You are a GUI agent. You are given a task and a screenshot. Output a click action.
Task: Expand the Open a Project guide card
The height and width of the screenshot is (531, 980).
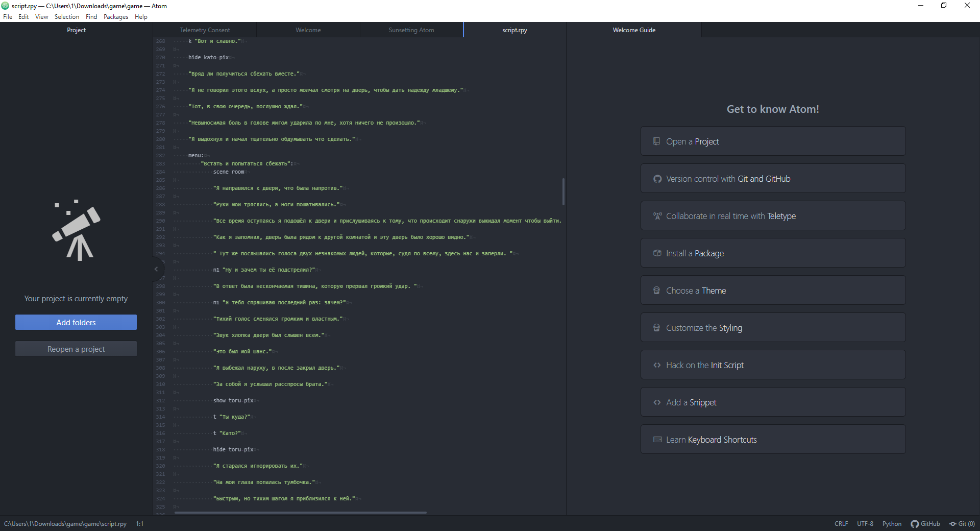773,141
